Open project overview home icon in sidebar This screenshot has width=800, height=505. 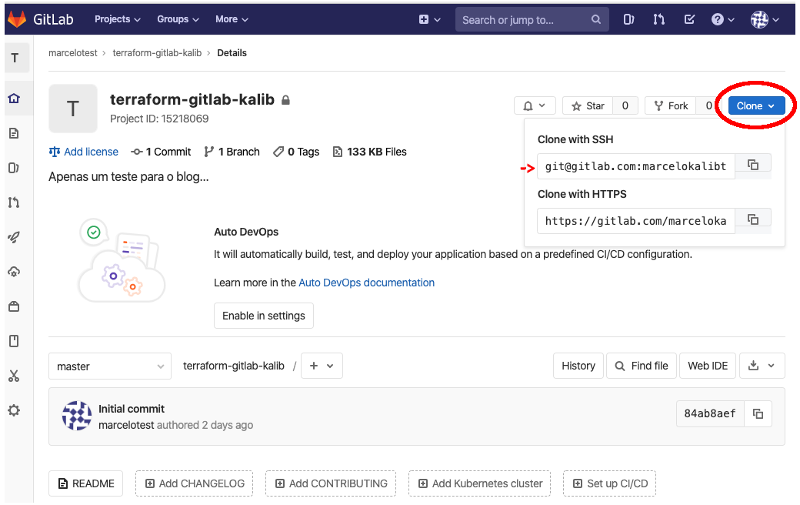pyautogui.click(x=14, y=98)
